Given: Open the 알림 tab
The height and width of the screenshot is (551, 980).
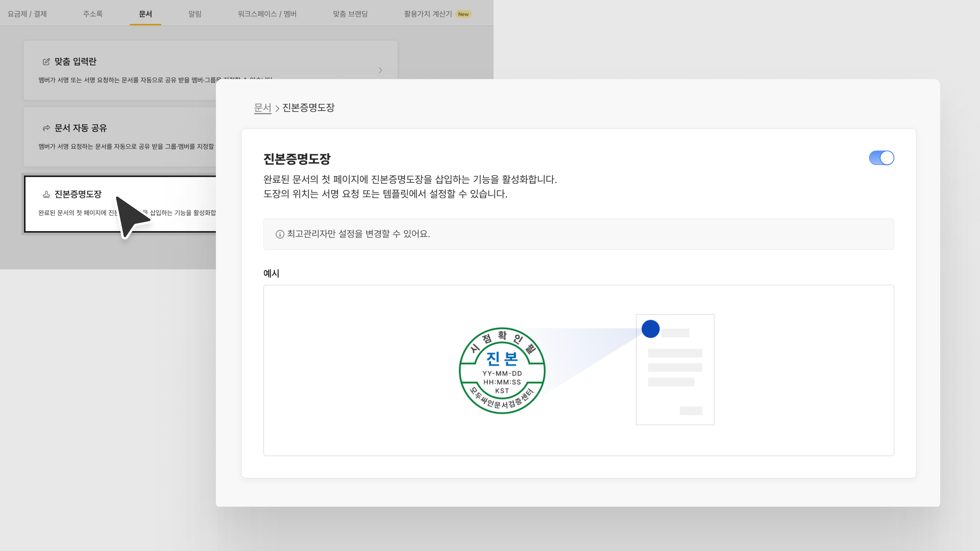Looking at the screenshot, I should click(x=195, y=14).
